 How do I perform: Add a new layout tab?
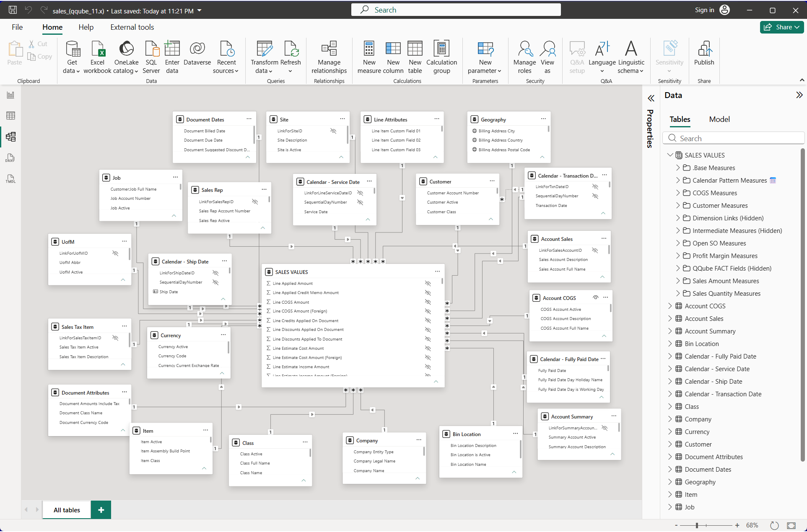pyautogui.click(x=101, y=510)
